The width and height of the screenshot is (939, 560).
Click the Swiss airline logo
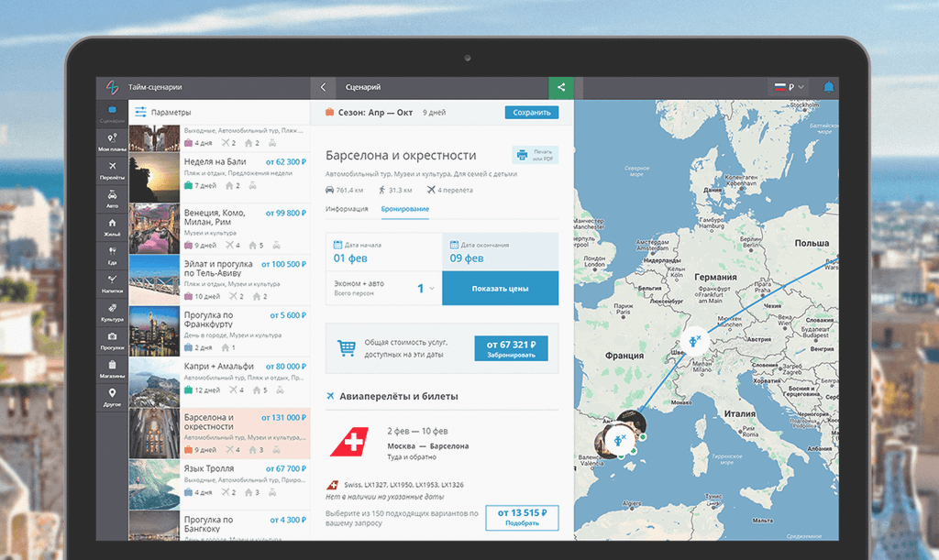pyautogui.click(x=349, y=442)
